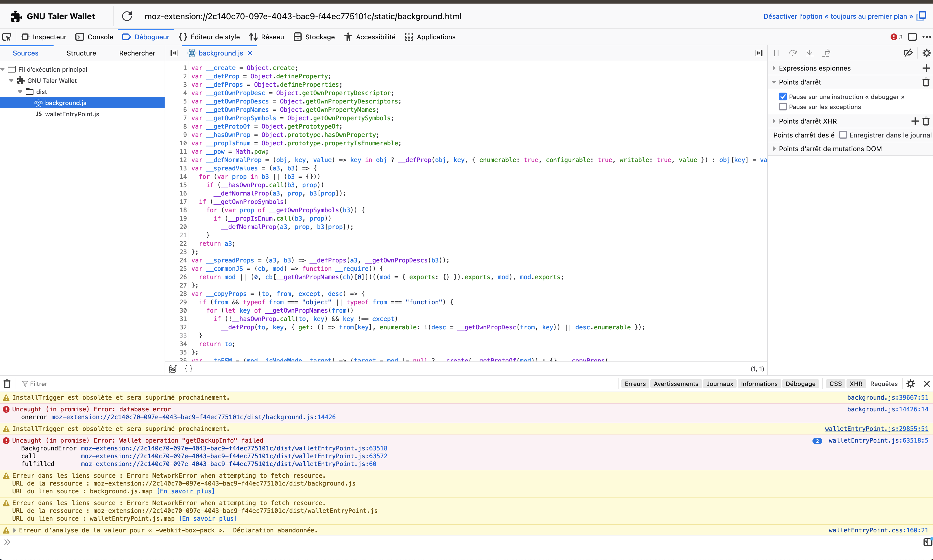Collapse the dist folder in tree
This screenshot has width=933, height=560.
20,92
